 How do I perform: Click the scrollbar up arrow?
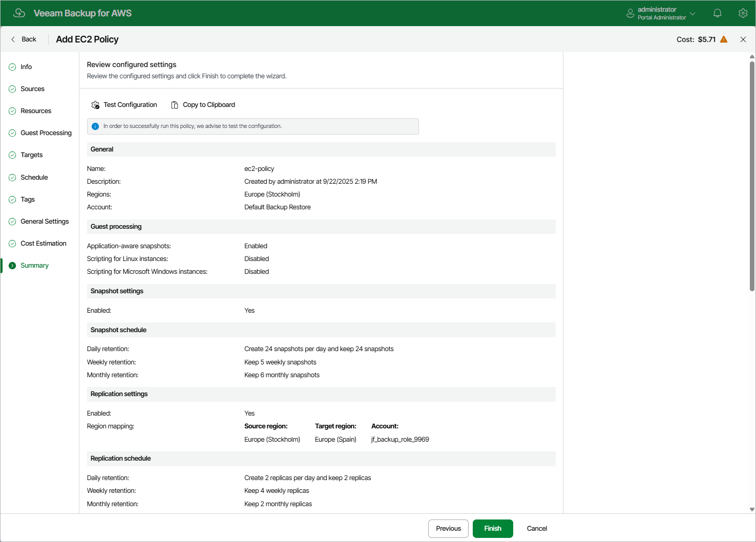pyautogui.click(x=752, y=57)
